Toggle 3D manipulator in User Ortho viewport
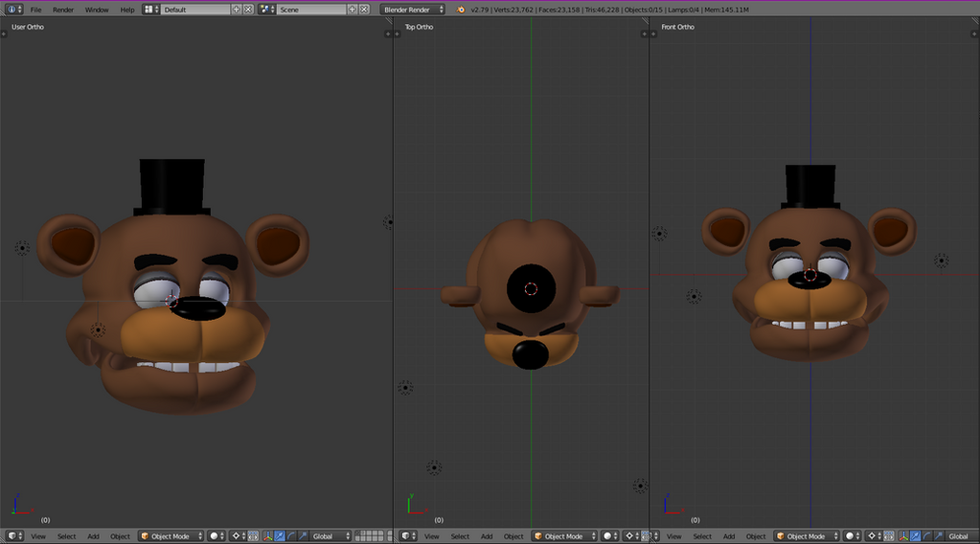The image size is (980, 544). pyautogui.click(x=267, y=536)
